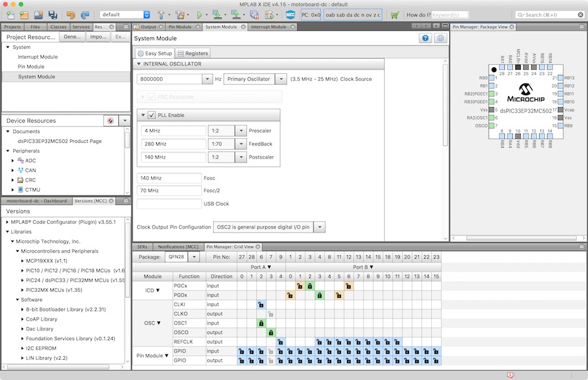The width and height of the screenshot is (588, 380).
Task: Select Pin Module in the System tree
Action: coord(31,67)
